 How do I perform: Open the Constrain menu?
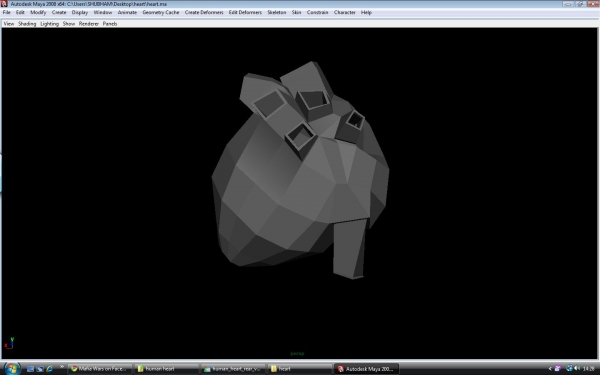coord(317,13)
